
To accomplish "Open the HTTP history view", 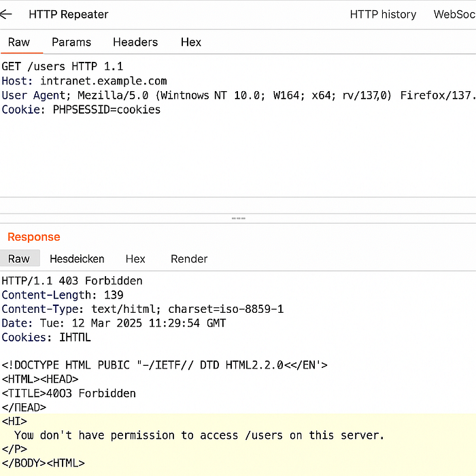I will tap(383, 14).
